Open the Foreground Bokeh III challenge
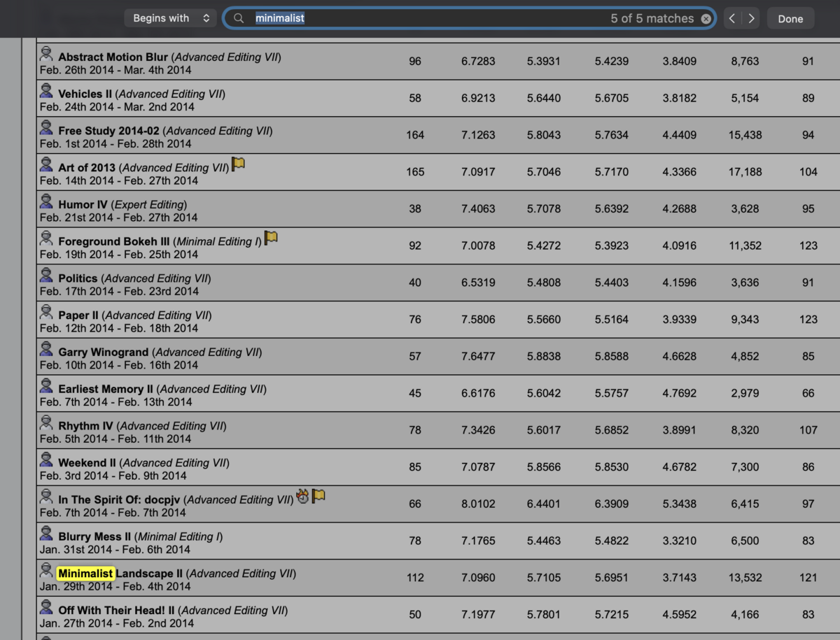 (x=114, y=242)
